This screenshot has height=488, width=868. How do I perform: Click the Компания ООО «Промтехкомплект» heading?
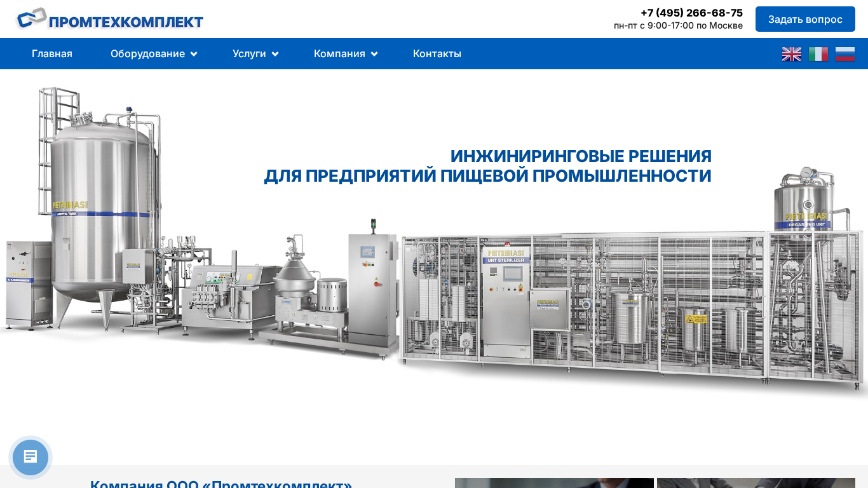point(221,485)
